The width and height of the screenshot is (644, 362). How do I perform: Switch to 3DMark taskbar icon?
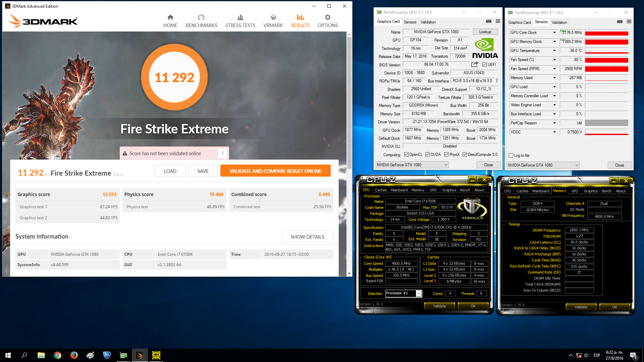tap(140, 355)
